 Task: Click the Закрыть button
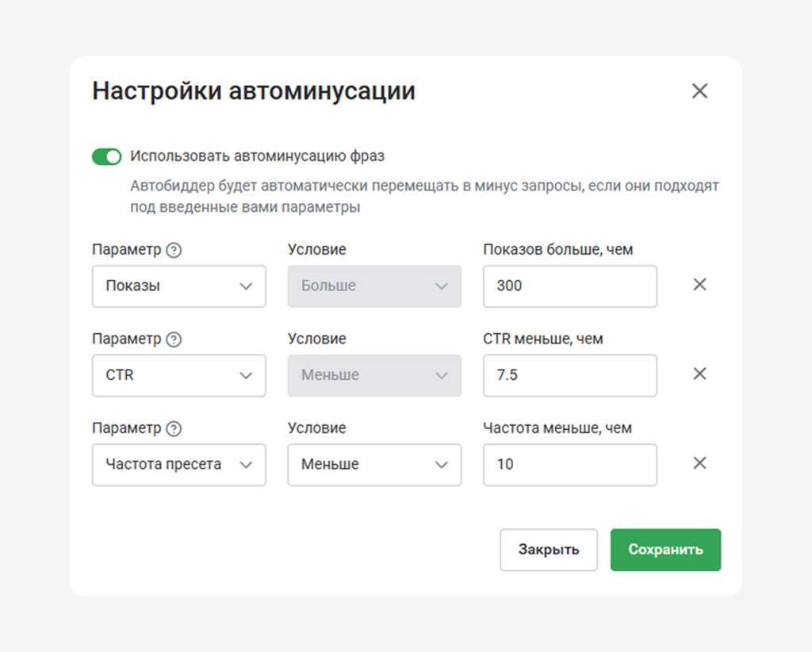[x=548, y=550]
